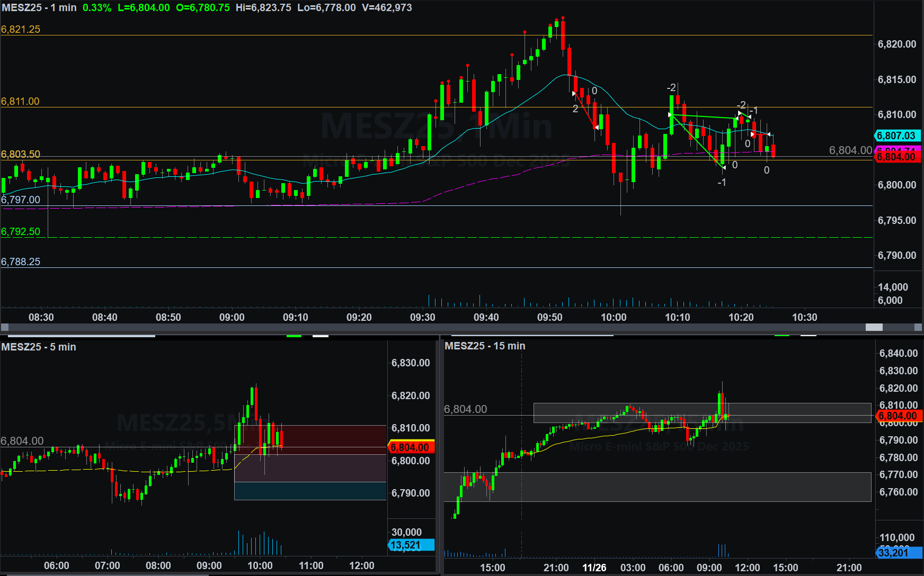
Task: Click the left scrollbar arrow under 1-min chart
Action: [5, 327]
